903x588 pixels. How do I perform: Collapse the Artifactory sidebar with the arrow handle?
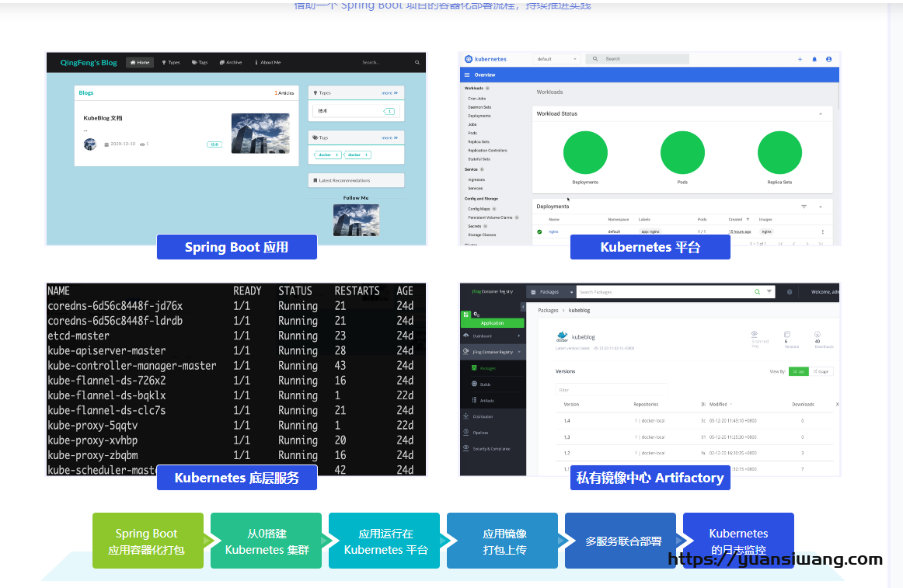[x=523, y=307]
